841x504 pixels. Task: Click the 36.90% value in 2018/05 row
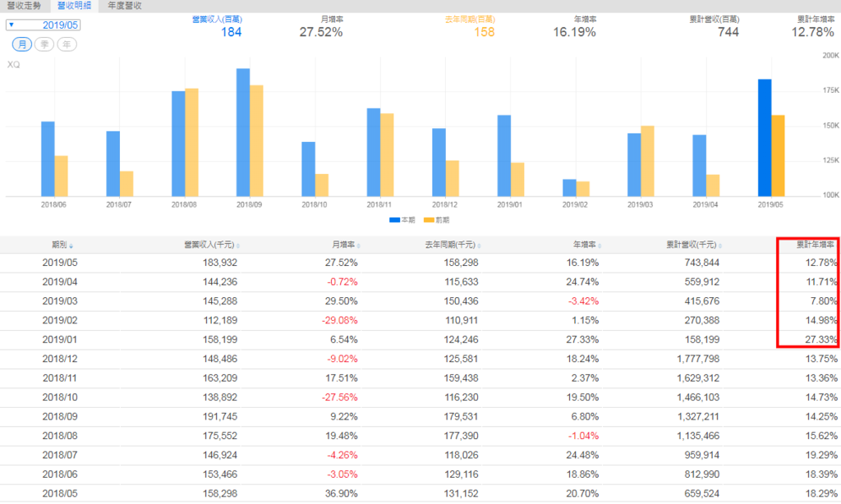pyautogui.click(x=341, y=493)
